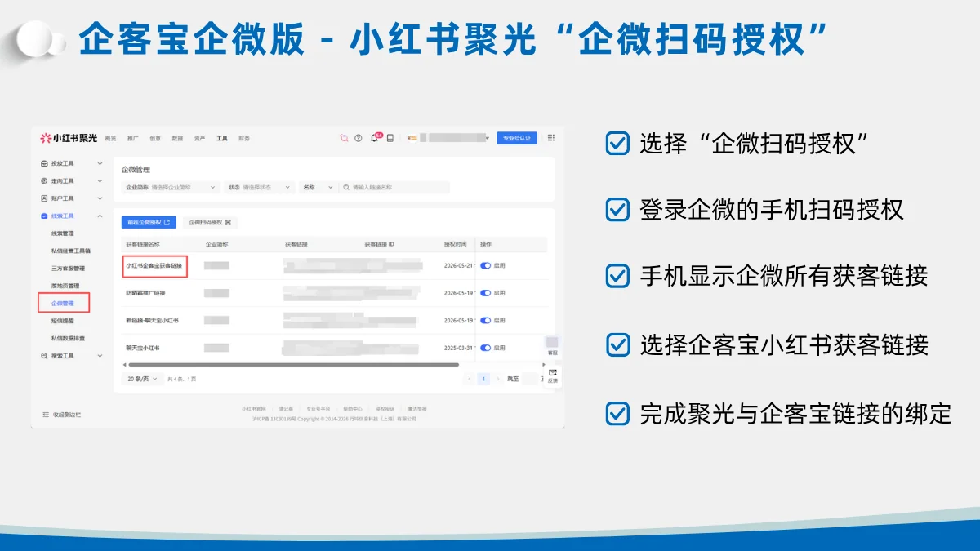Toggle 启用 switch for 新链接-聊天宝小红书
The width and height of the screenshot is (980, 551).
pos(486,320)
